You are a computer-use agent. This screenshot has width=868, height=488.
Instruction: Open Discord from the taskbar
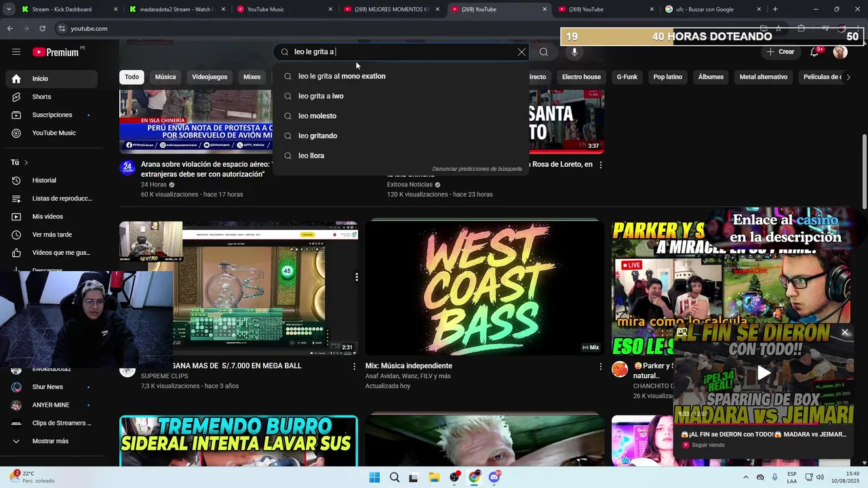494,477
